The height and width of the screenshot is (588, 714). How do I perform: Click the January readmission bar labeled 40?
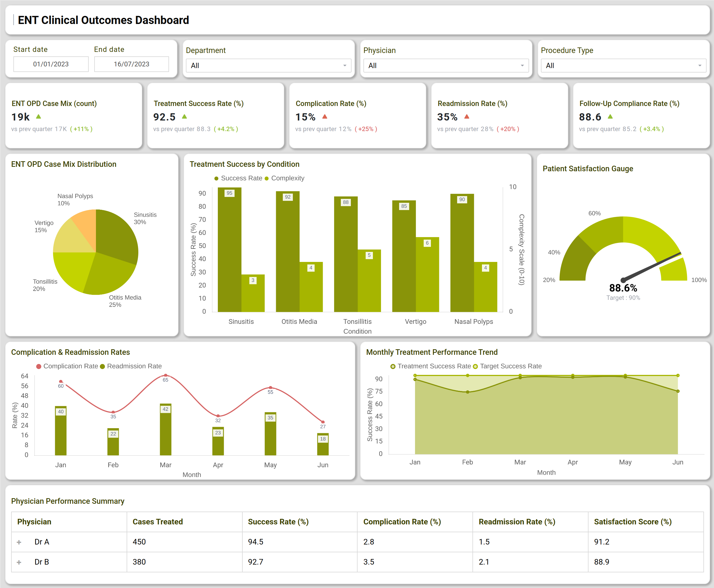[61, 430]
